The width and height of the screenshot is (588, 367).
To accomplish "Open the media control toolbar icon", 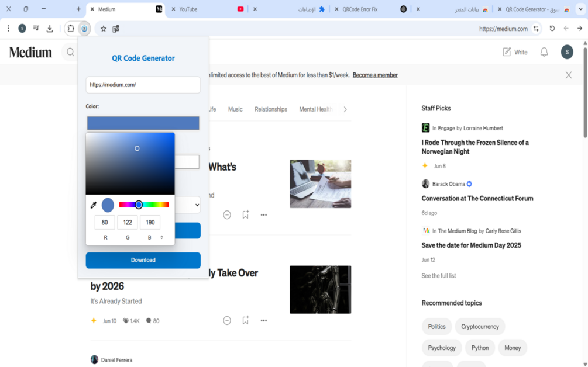I will 36,29.
